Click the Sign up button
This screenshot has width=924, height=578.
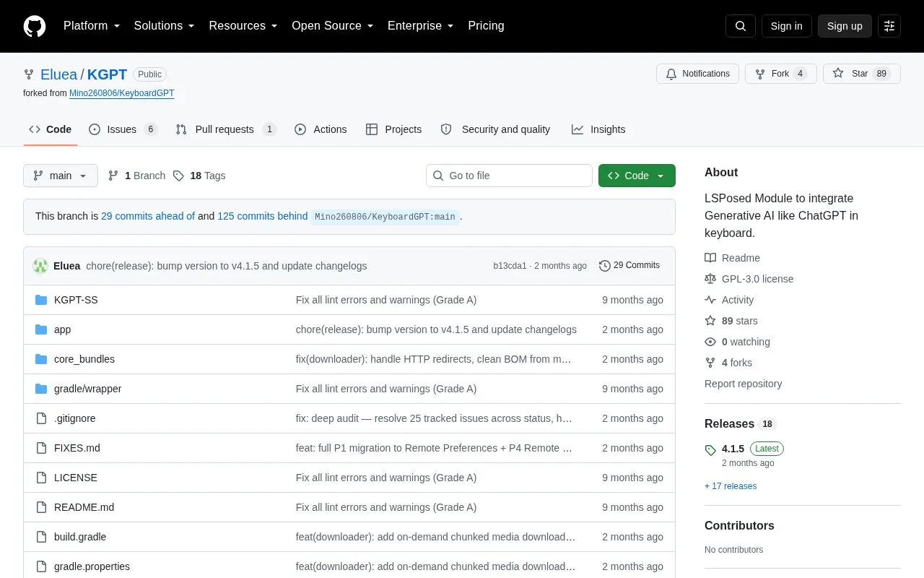(845, 26)
